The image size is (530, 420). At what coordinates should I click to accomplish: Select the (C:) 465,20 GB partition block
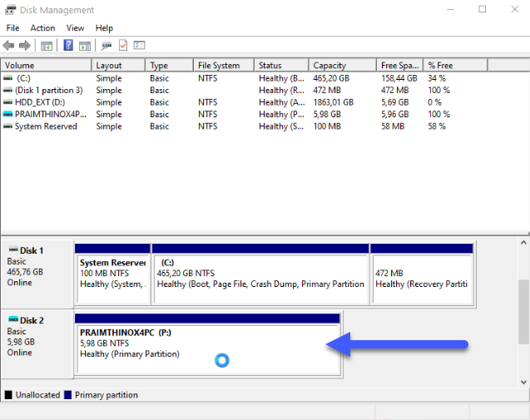click(x=260, y=274)
